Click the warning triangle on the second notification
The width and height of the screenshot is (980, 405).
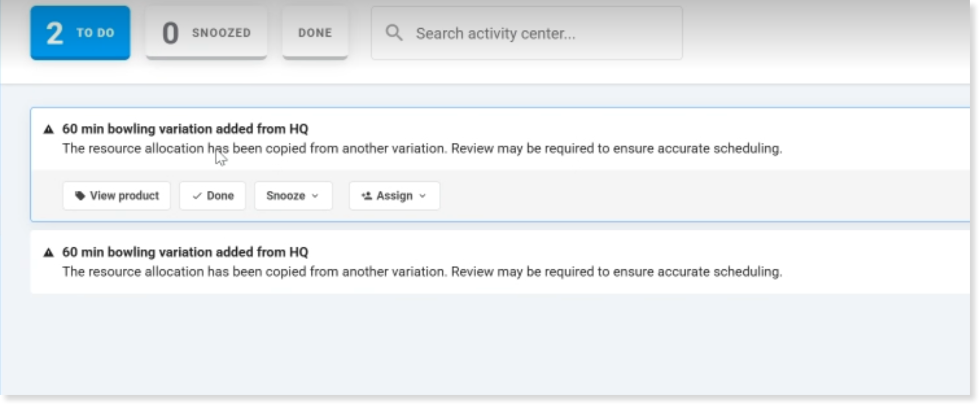tap(48, 252)
